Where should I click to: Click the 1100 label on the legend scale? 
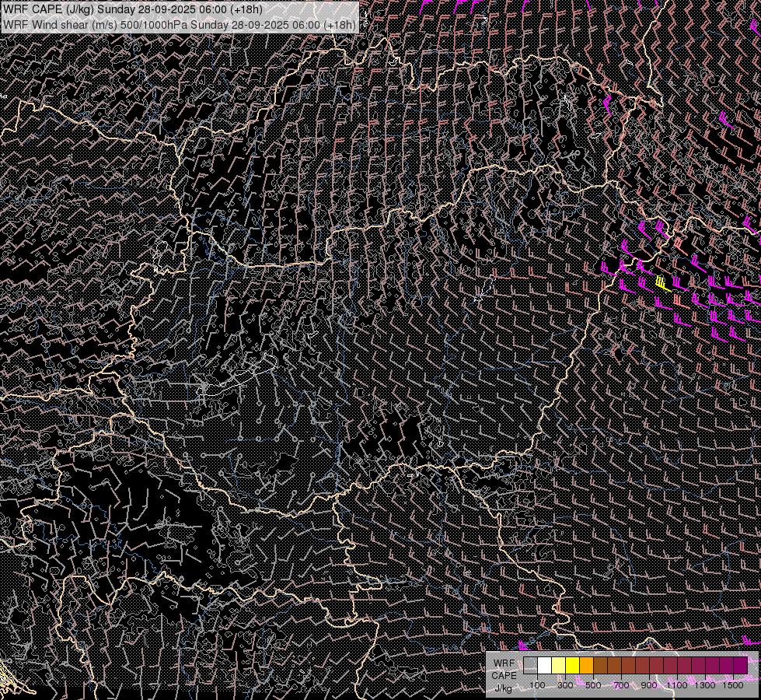tap(677, 685)
